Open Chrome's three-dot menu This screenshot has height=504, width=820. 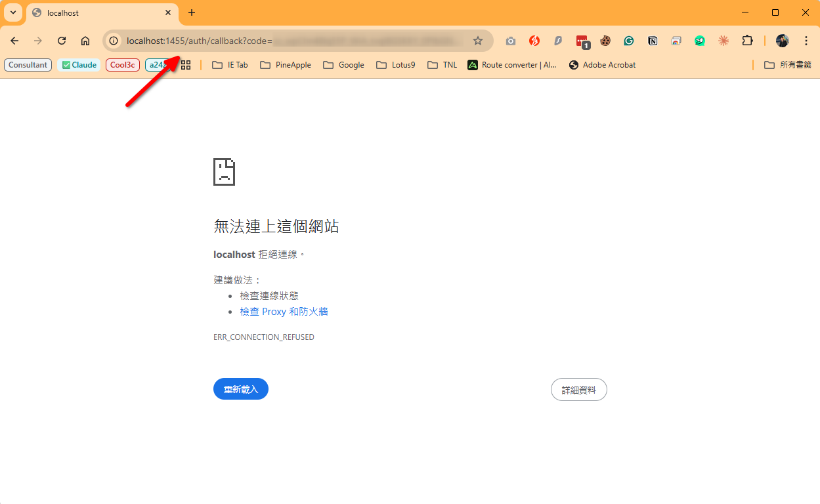click(806, 41)
